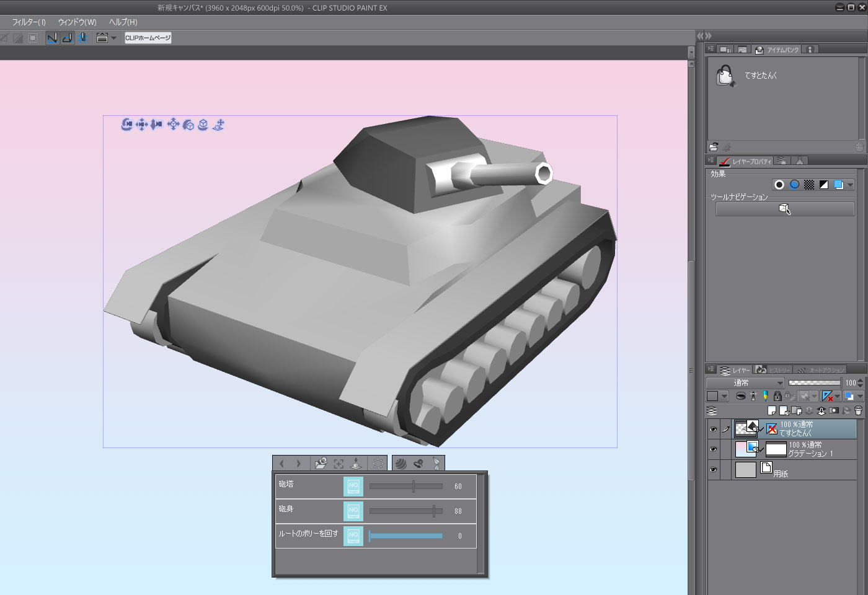Click the focus-on-object icon in 3D launcher
Image resolution: width=868 pixels, height=595 pixels.
pos(339,464)
